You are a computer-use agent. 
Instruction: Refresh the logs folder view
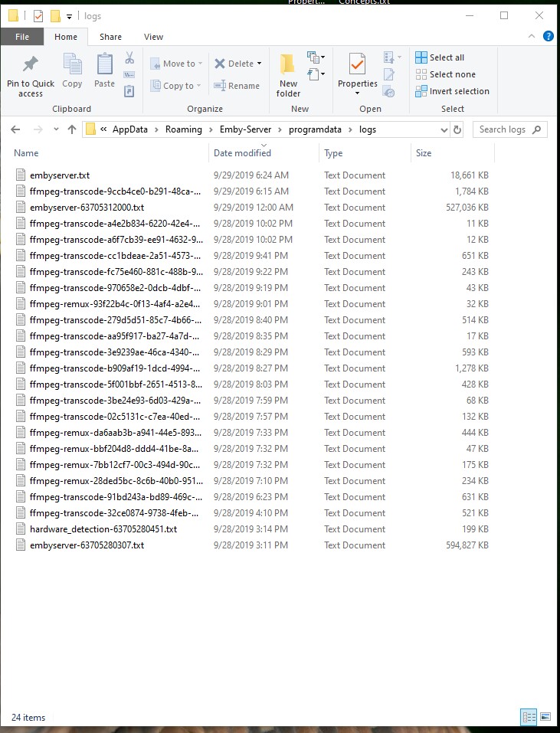click(x=457, y=130)
